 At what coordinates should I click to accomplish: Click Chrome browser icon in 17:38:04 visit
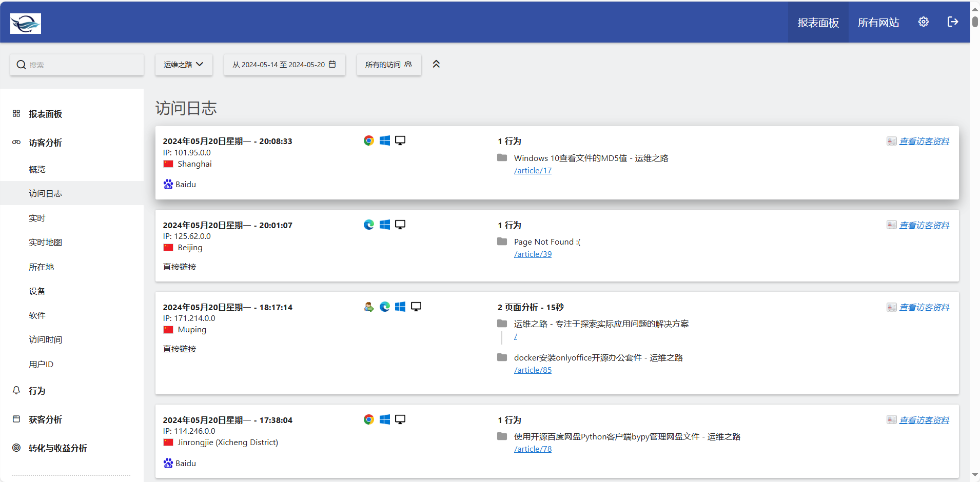pyautogui.click(x=369, y=419)
